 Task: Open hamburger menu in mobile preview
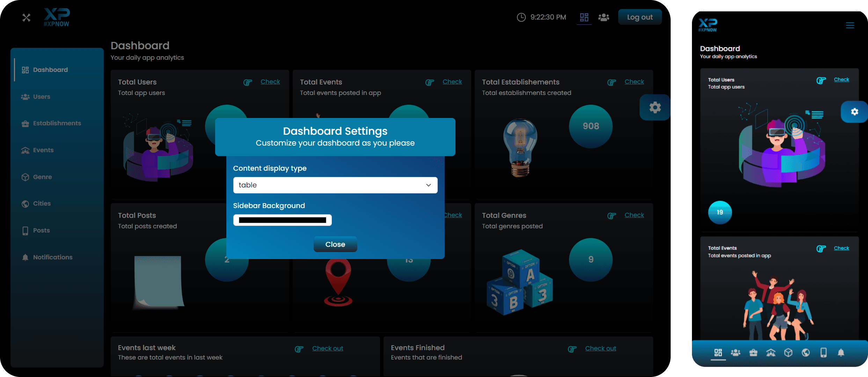coord(850,25)
